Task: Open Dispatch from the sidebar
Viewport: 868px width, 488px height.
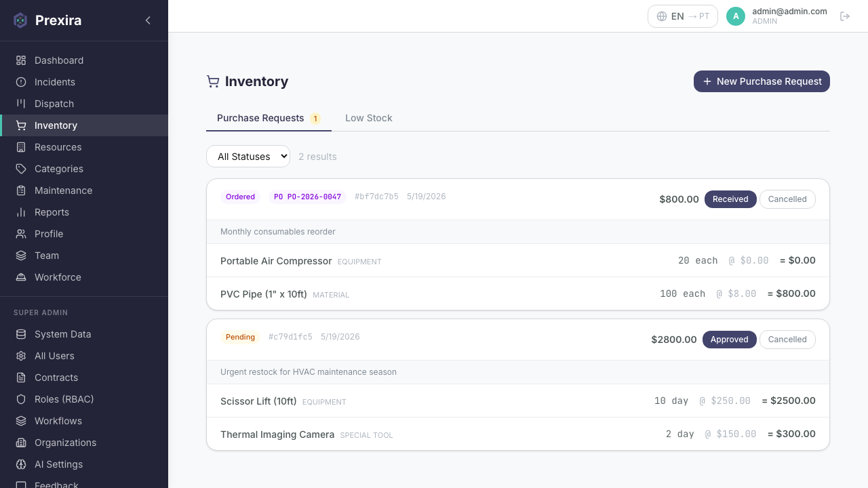Action: [84, 104]
